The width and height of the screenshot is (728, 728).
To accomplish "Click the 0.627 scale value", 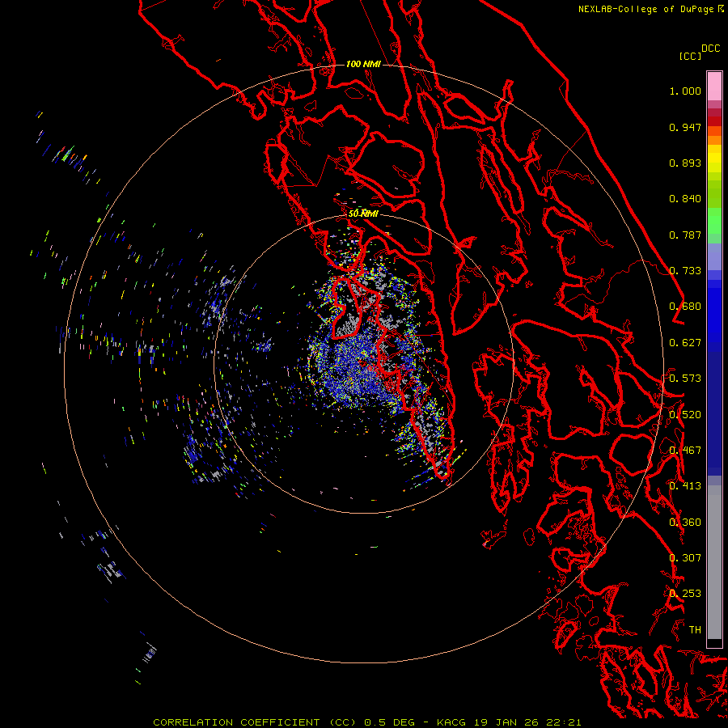I will (685, 343).
